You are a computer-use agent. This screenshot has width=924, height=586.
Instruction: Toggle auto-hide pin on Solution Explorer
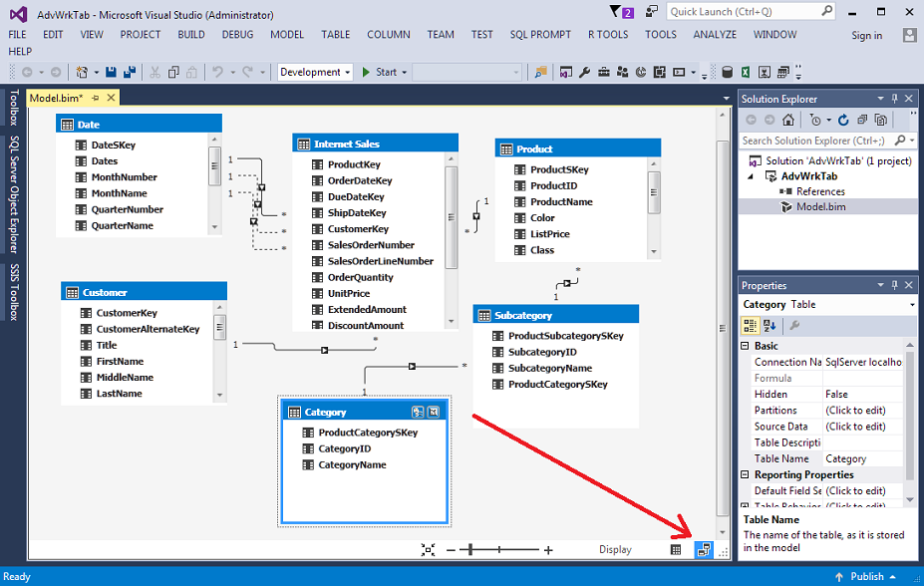895,99
